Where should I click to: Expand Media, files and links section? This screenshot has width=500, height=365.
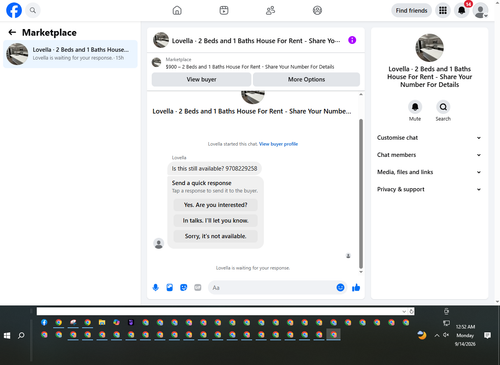point(429,172)
